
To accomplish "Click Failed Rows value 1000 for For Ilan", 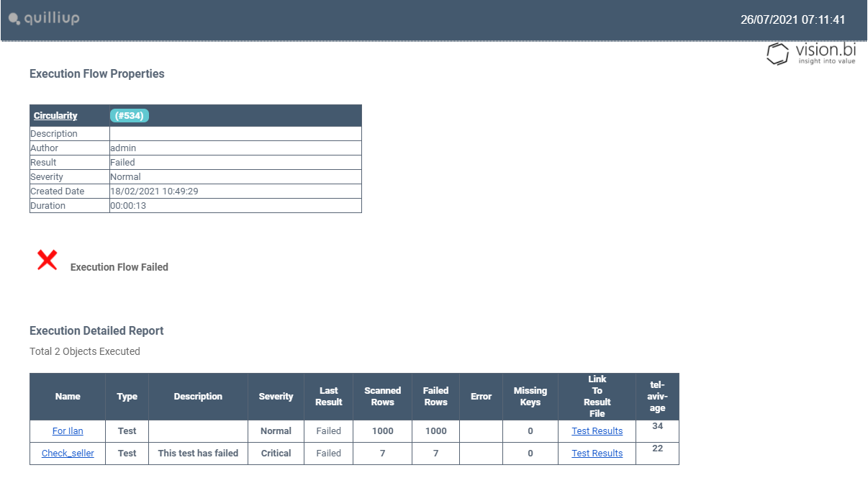I will click(x=436, y=431).
